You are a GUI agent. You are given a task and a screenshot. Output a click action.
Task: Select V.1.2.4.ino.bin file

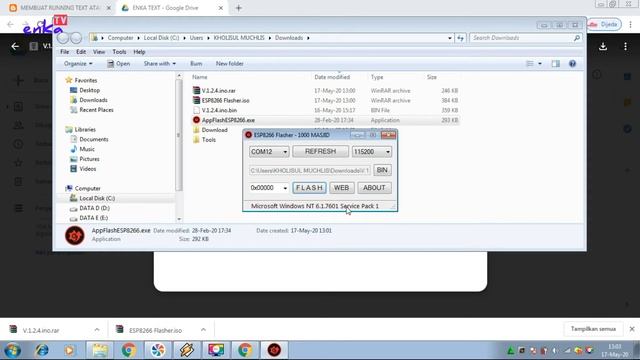[x=219, y=110]
